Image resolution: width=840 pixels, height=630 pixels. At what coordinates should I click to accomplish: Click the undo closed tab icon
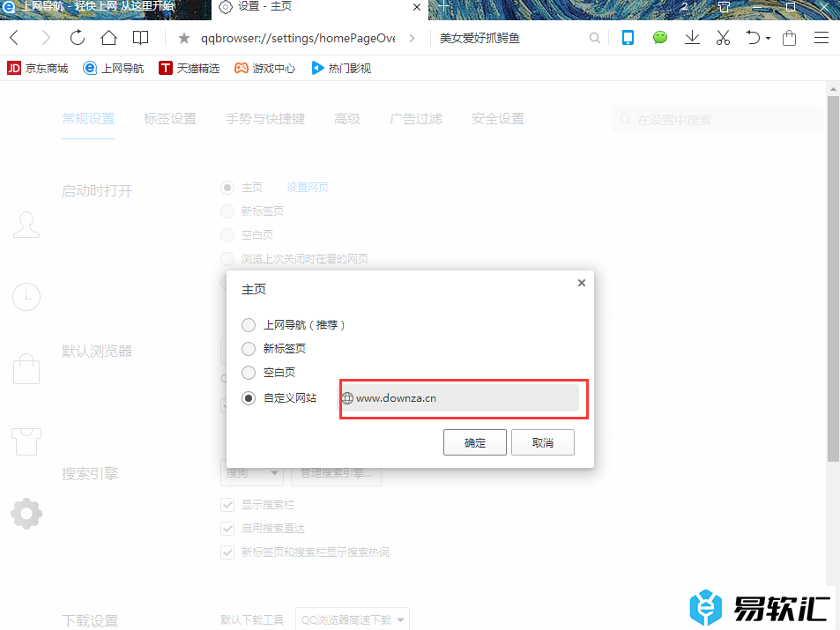753,38
